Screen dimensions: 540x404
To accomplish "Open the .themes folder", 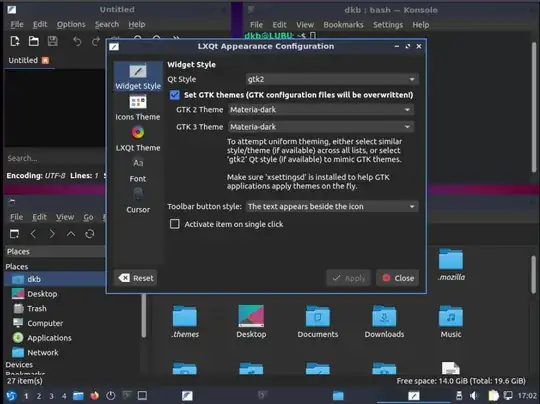I will [185, 322].
